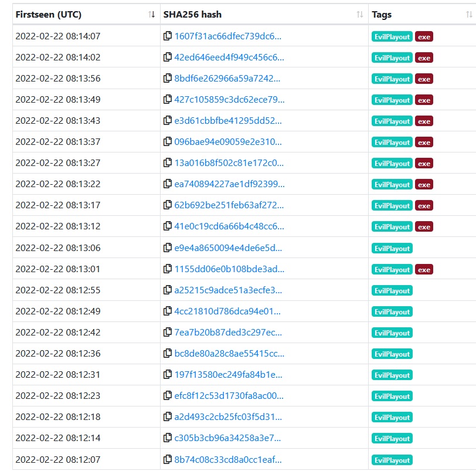476x471 pixels.
Task: Click copy icon next to 7ea7b20b87ded3c297ec
Action: (x=167, y=332)
